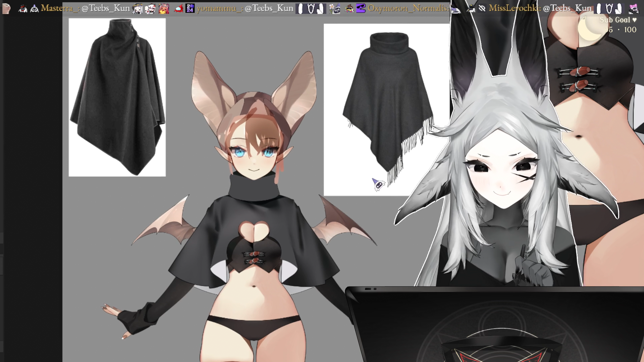The height and width of the screenshot is (362, 644).
Task: Click the 2024 badge next to yomammu_
Action: (190, 8)
